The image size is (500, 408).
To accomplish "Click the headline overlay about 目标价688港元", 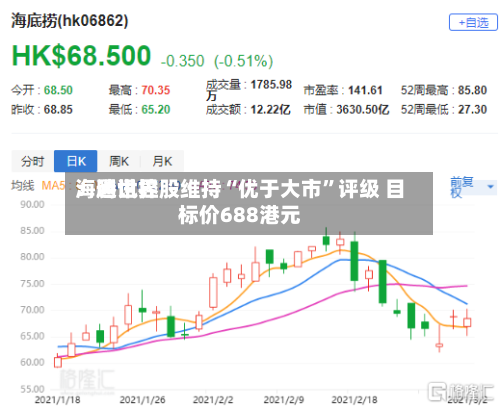I will click(x=249, y=203).
